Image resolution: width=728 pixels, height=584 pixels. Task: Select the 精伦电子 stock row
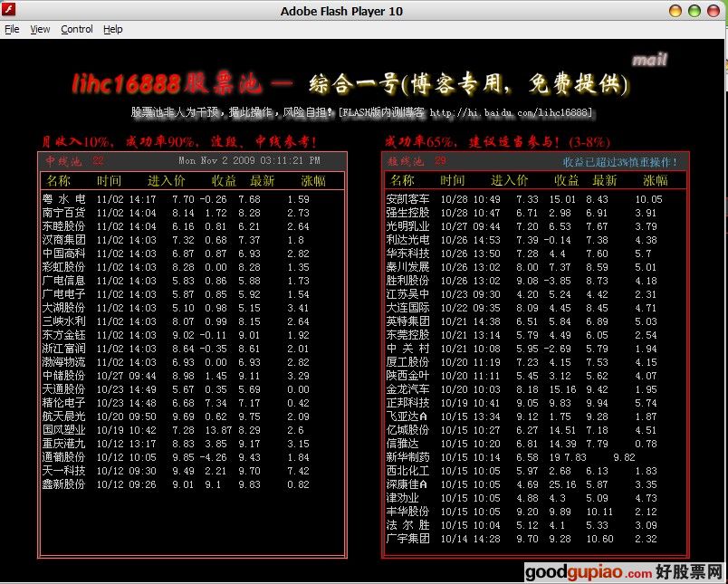[x=176, y=403]
